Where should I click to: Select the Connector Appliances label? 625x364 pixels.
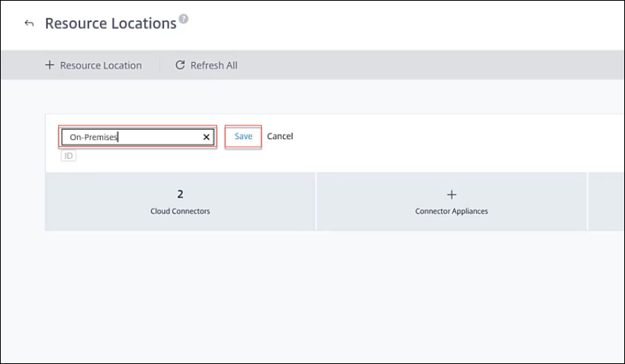click(x=452, y=211)
